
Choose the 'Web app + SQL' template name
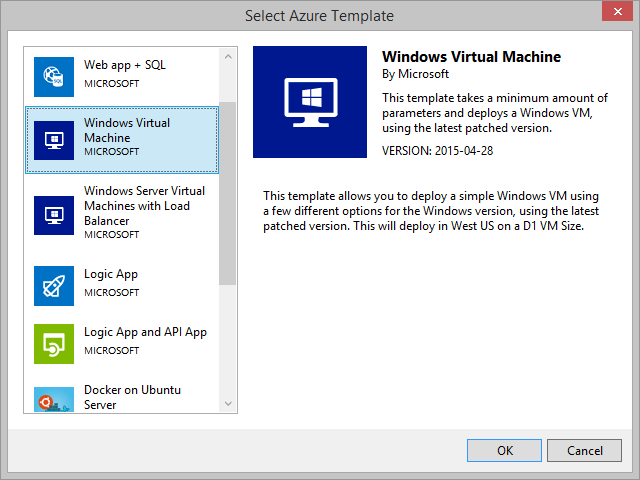coord(125,65)
